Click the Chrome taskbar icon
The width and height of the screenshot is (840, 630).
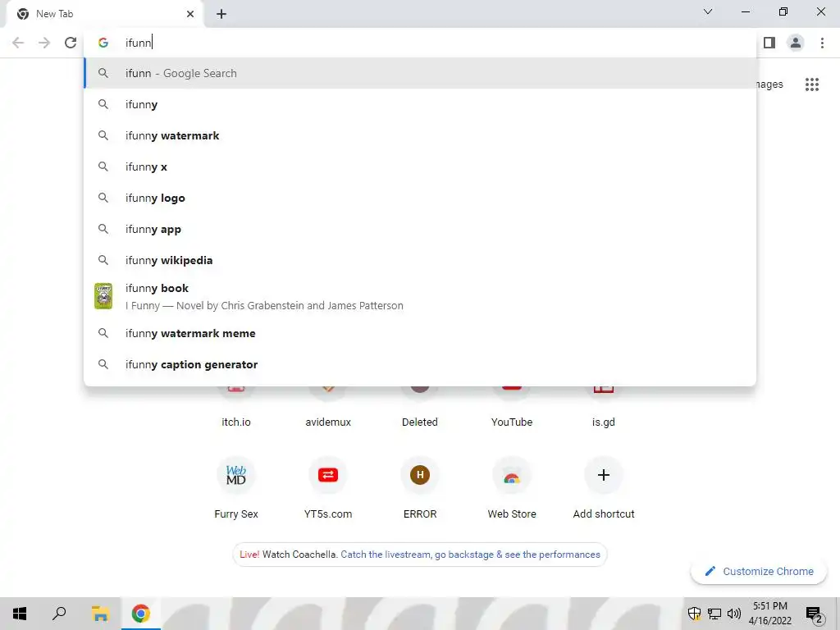coord(140,614)
